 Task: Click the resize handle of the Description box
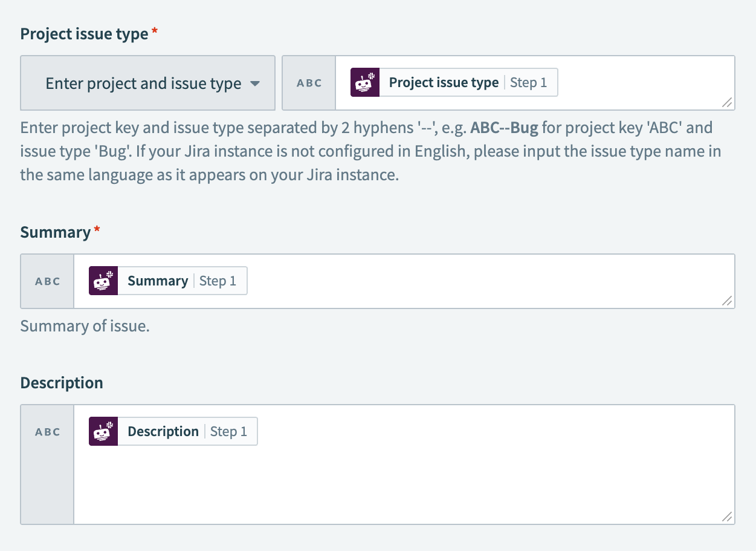pos(728,515)
